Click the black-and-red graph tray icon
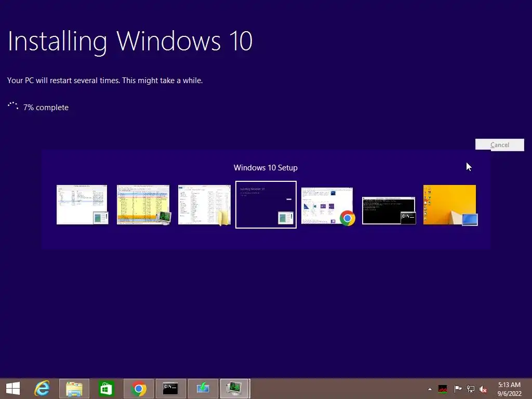The width and height of the screenshot is (532, 399). click(x=443, y=389)
